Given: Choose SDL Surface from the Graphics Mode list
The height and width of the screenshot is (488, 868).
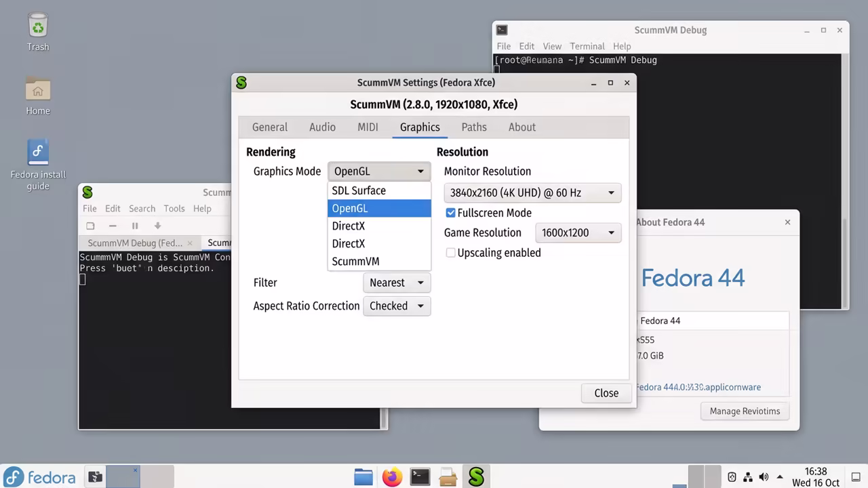Looking at the screenshot, I should (379, 190).
